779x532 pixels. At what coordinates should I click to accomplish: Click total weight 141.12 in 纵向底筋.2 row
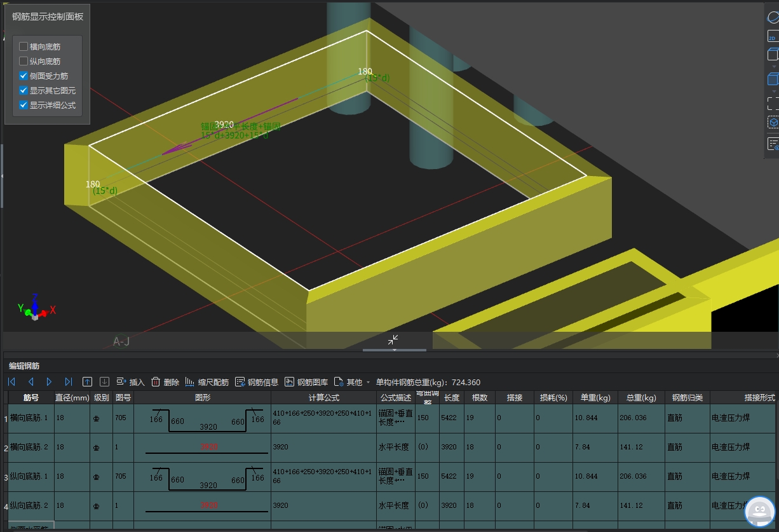(640, 506)
